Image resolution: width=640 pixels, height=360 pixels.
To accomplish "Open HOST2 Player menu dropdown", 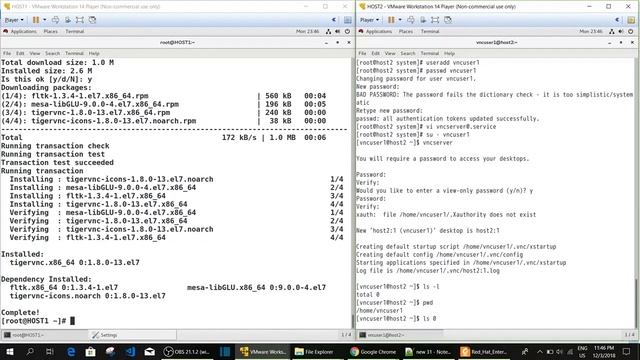I will [369, 20].
